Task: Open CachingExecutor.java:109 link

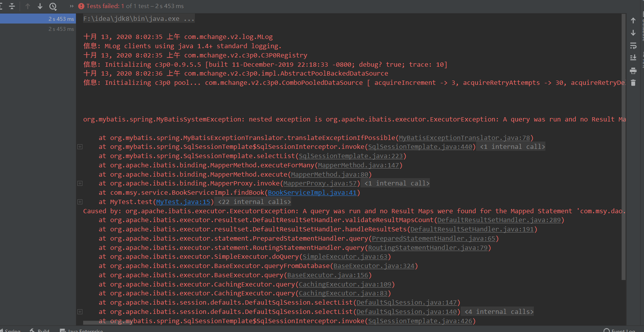Action: coord(345,284)
